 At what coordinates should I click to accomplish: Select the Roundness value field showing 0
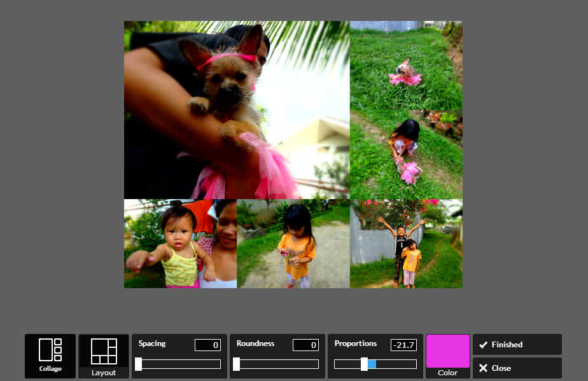pyautogui.click(x=305, y=344)
